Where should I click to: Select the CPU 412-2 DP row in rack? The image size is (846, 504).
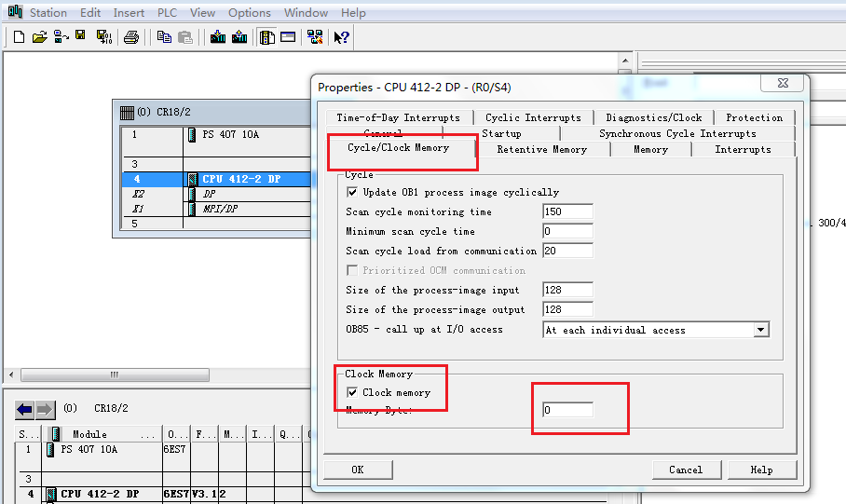pos(216,179)
